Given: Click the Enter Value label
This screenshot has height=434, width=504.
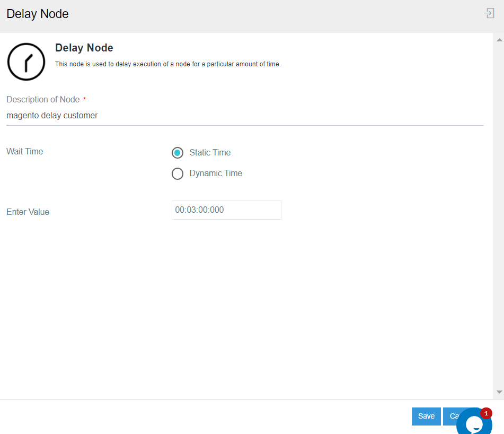Looking at the screenshot, I should point(28,212).
